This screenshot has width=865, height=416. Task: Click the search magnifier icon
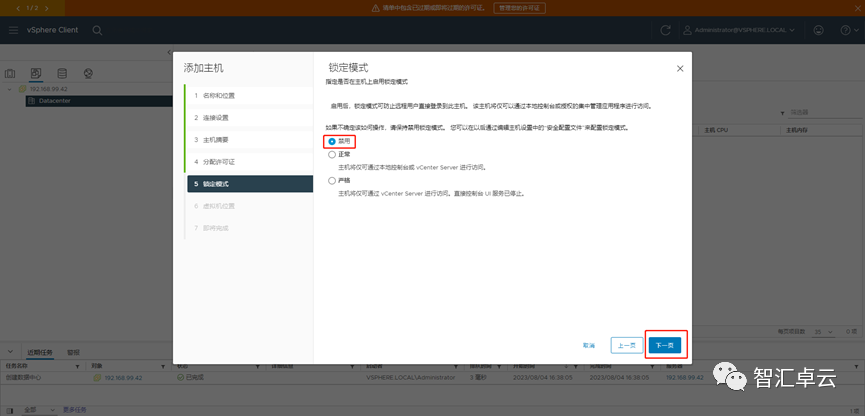[x=97, y=30]
